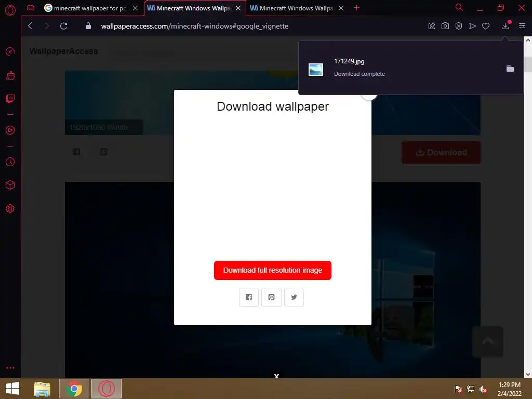532x399 pixels.
Task: Open the taskbar clock showing 1:29 PM
Action: pos(509,389)
